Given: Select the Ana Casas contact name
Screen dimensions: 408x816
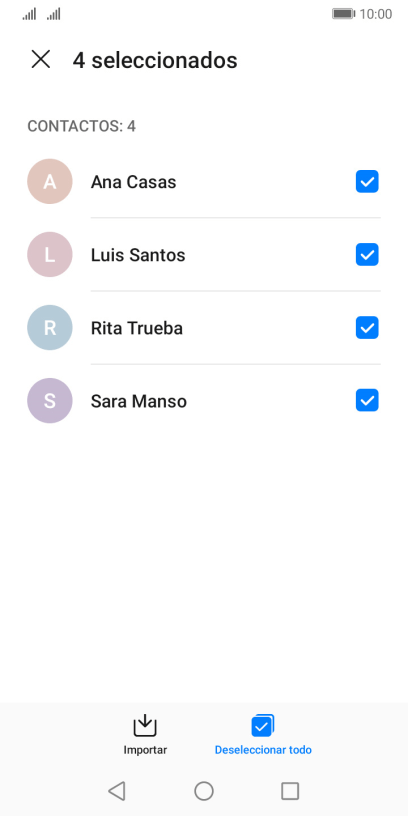Looking at the screenshot, I should 133,182.
